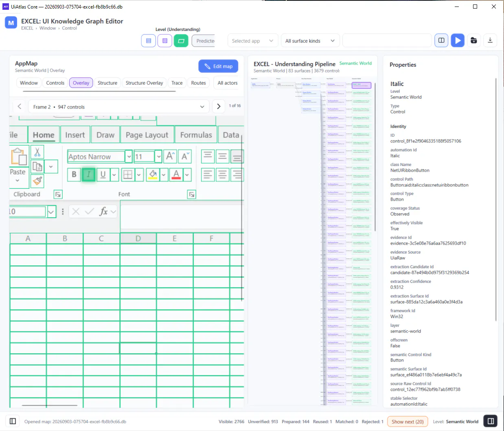The image size is (504, 431).
Task: Open the Aptos Narrow font name dropdown arrow
Action: point(129,157)
